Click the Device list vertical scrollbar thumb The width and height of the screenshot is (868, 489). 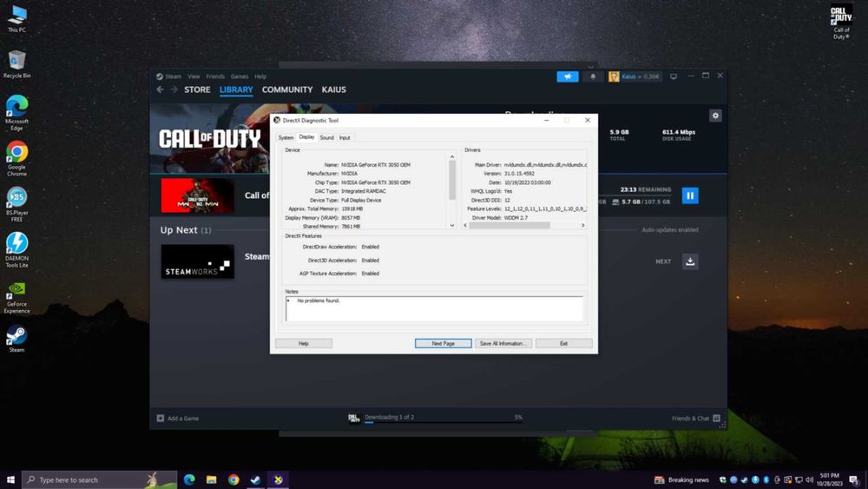[451, 180]
